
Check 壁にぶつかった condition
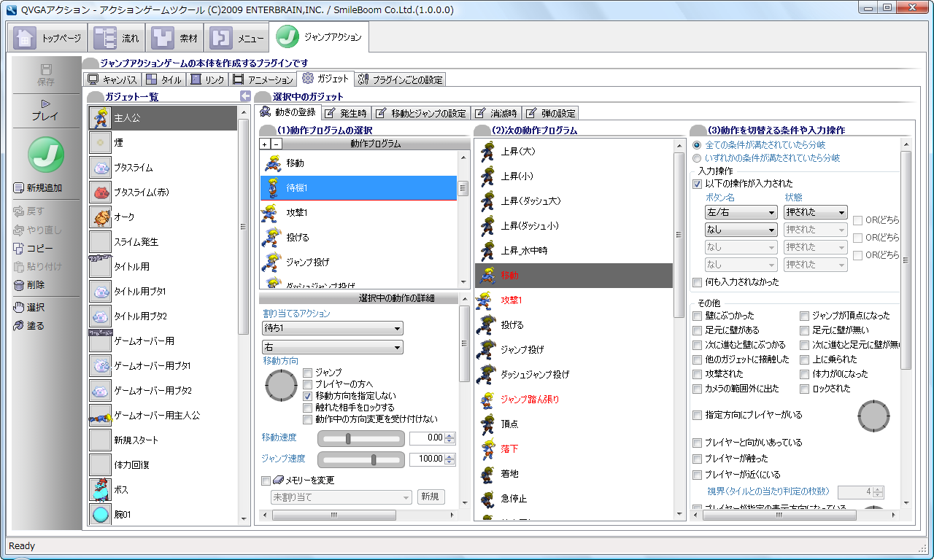point(698,316)
